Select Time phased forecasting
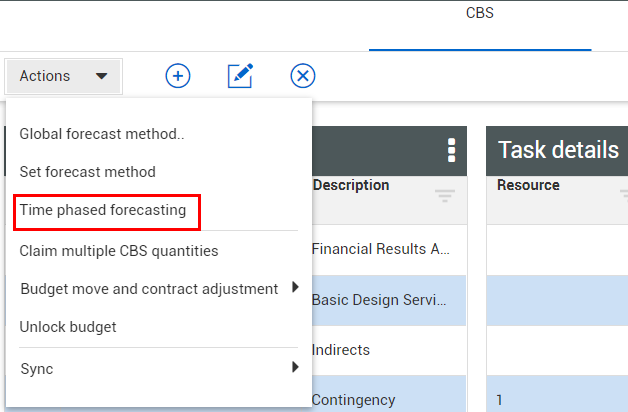Image resolution: width=628 pixels, height=412 pixels. pos(103,210)
